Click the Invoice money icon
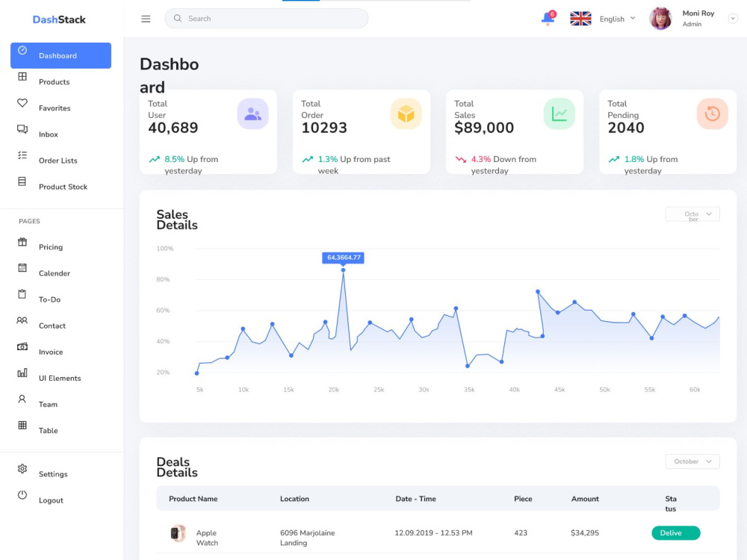747x560 pixels. point(22,346)
